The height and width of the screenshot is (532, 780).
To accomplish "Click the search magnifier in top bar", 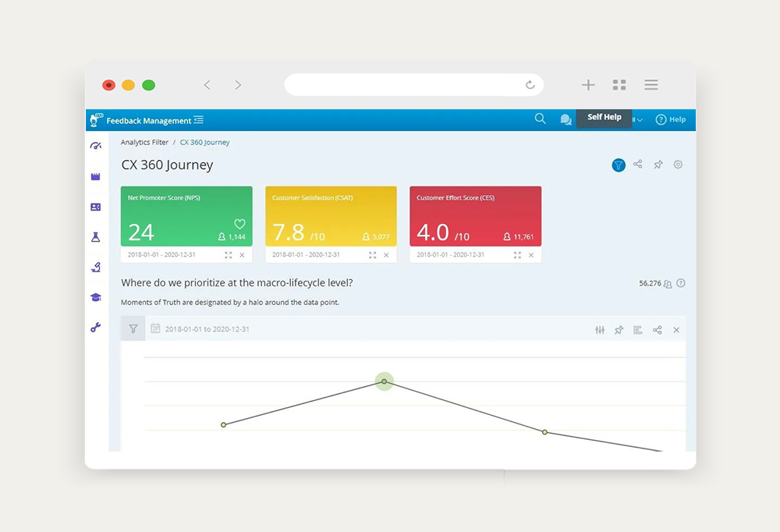I will pyautogui.click(x=540, y=119).
